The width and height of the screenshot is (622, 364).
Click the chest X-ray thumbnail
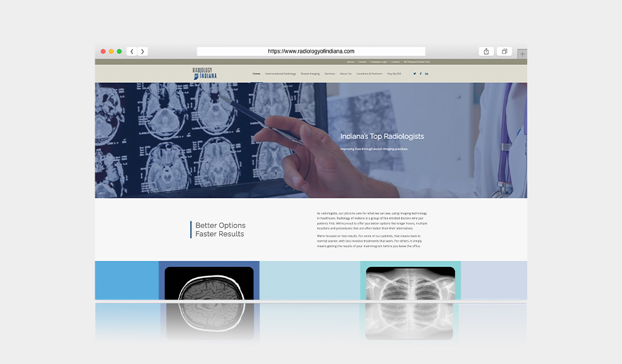[x=411, y=283]
